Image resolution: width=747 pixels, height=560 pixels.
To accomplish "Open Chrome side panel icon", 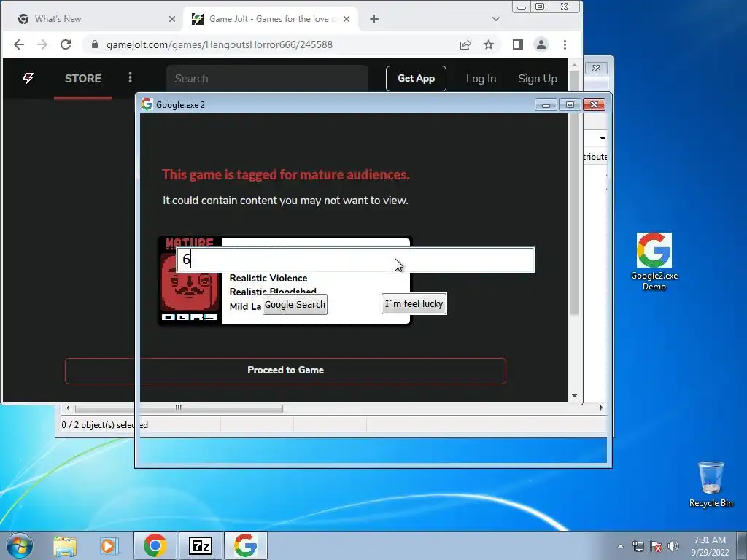I will click(x=518, y=44).
